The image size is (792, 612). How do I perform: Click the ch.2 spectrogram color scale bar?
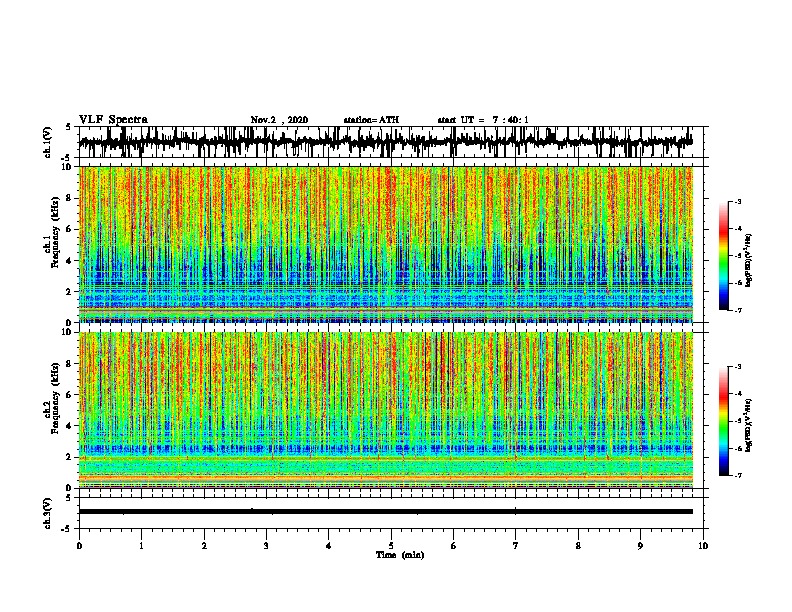point(723,421)
